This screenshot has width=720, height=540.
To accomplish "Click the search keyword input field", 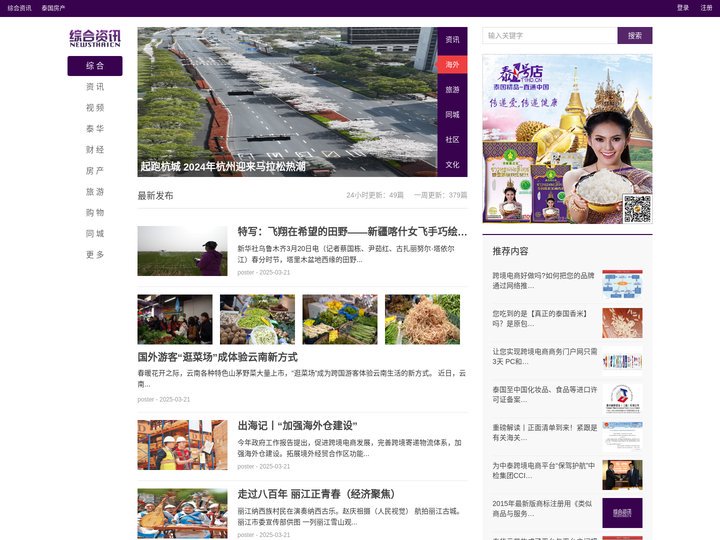I will 550,35.
